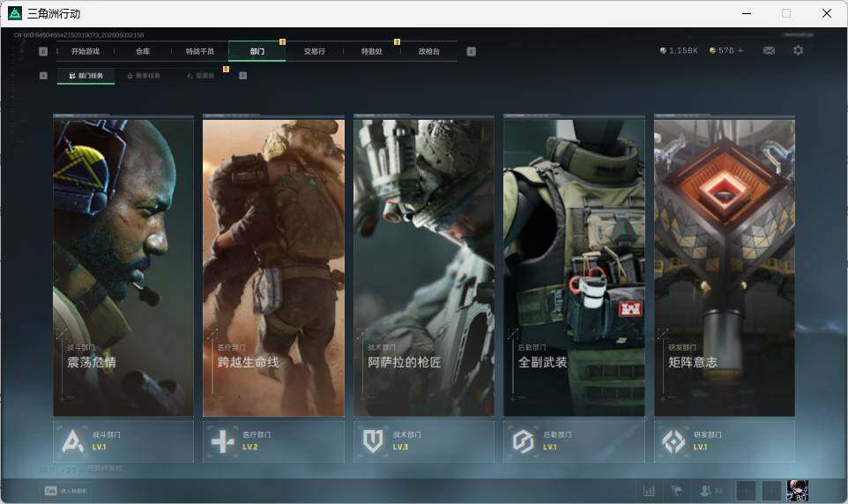Open the second dimmed sub-tab
This screenshot has height=504, width=848.
click(144, 76)
